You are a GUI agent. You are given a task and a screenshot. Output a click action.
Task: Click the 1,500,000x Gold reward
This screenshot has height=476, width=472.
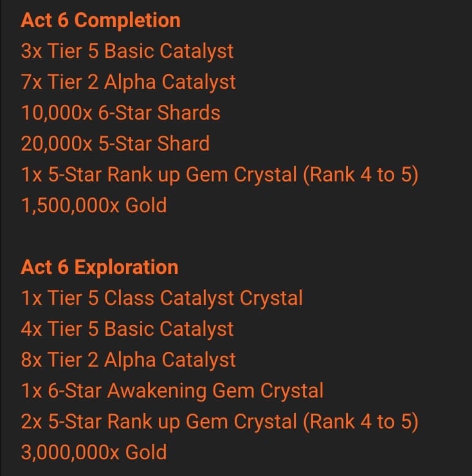(x=94, y=205)
